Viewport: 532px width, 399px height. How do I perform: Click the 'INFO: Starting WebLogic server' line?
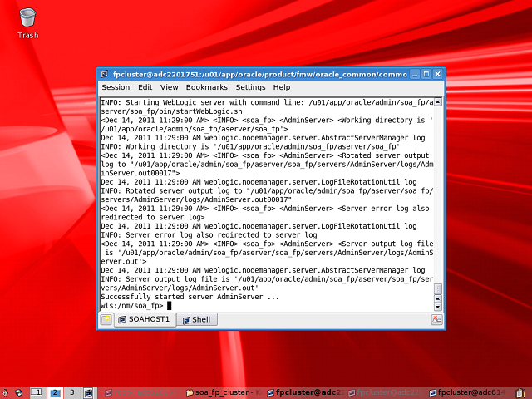click(267, 102)
